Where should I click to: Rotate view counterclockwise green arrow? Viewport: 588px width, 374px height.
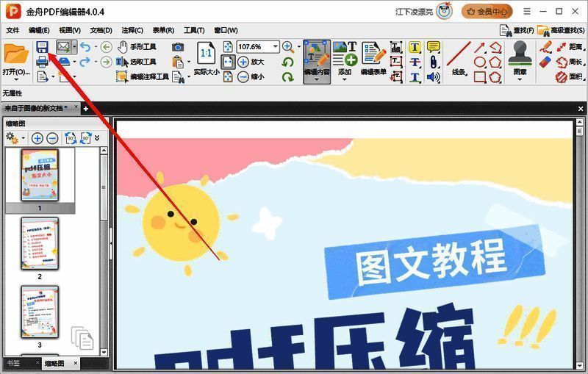(x=288, y=62)
